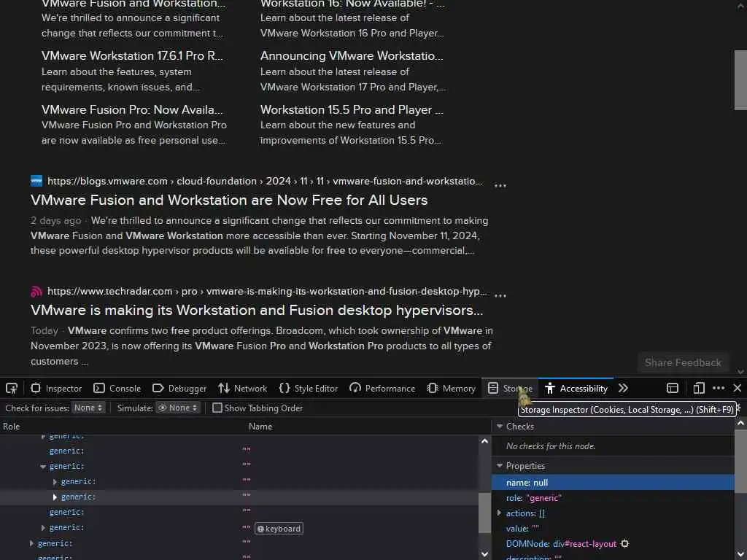This screenshot has height=560, width=747.
Task: Open 'Announcing VMware Workstatio...' link
Action: click(352, 55)
